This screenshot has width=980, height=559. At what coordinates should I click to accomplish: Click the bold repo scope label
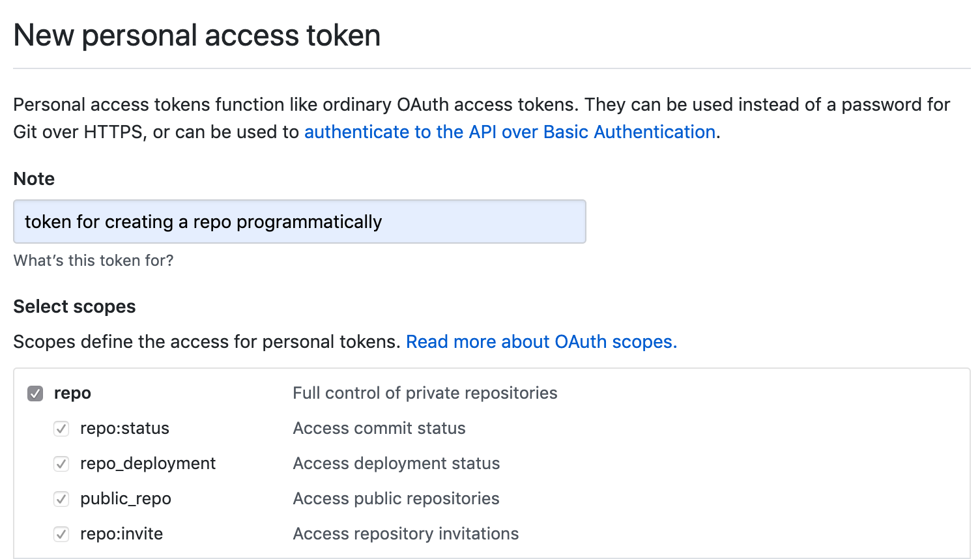click(x=72, y=394)
